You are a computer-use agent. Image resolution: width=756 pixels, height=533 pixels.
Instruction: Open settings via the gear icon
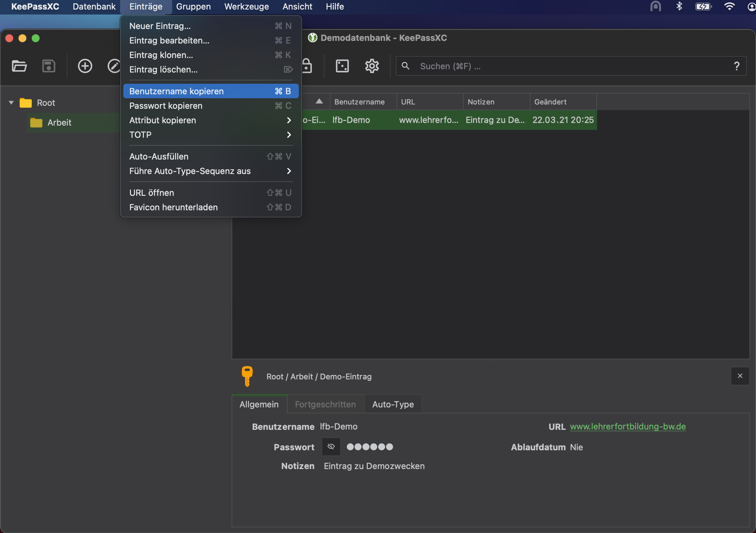(x=372, y=66)
